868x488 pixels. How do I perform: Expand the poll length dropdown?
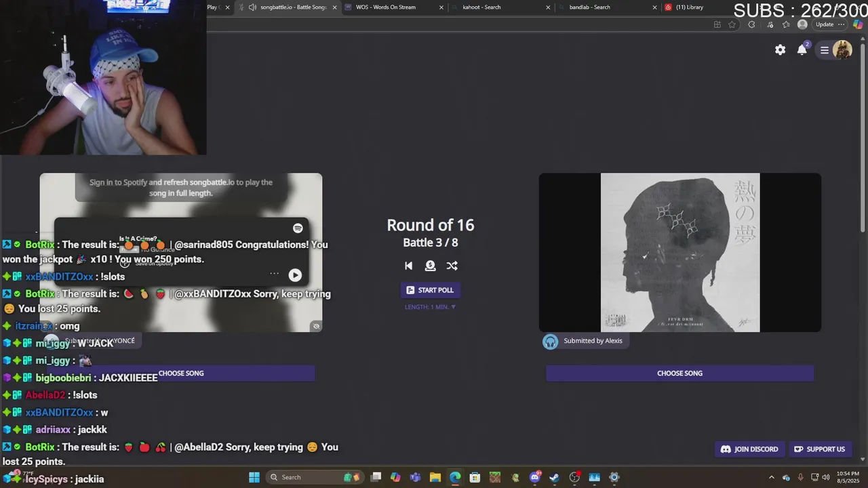coord(430,307)
